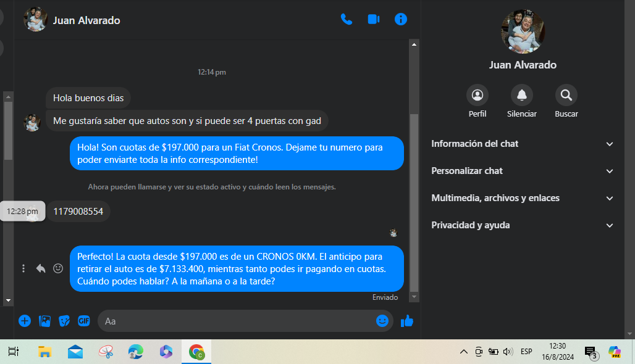635x364 pixels.
Task: Start a video call with Juan Alvarado
Action: tap(373, 19)
